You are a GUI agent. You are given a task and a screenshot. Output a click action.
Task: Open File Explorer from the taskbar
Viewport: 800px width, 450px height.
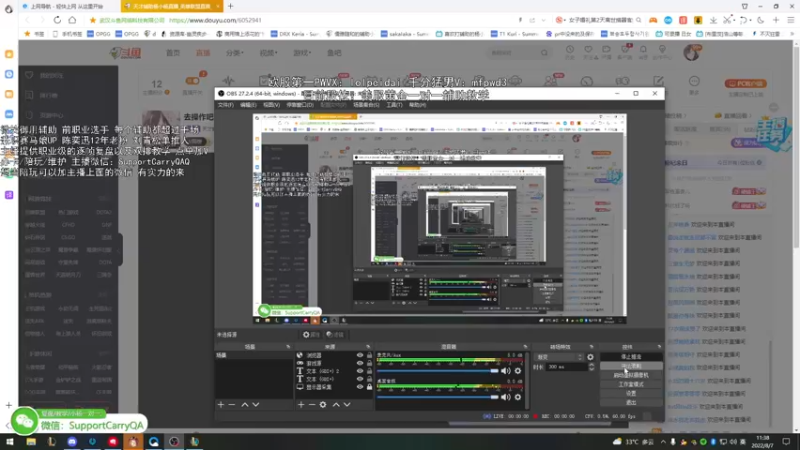pos(31,442)
